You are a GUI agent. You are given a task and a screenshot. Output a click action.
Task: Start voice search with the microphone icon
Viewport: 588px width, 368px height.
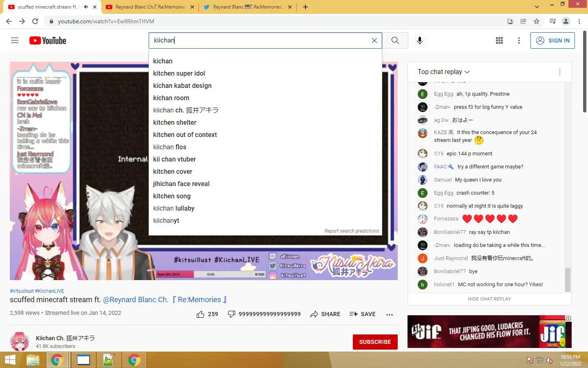coord(420,40)
